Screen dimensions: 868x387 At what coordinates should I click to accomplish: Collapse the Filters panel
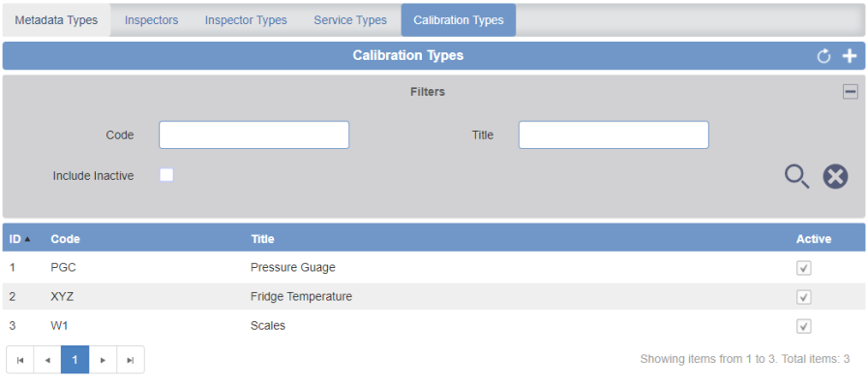click(x=851, y=92)
